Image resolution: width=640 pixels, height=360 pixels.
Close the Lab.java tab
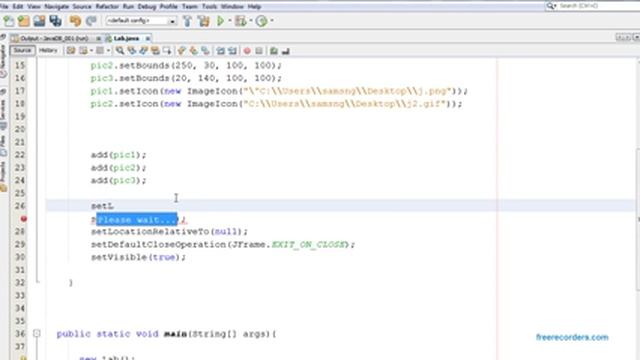tap(147, 38)
